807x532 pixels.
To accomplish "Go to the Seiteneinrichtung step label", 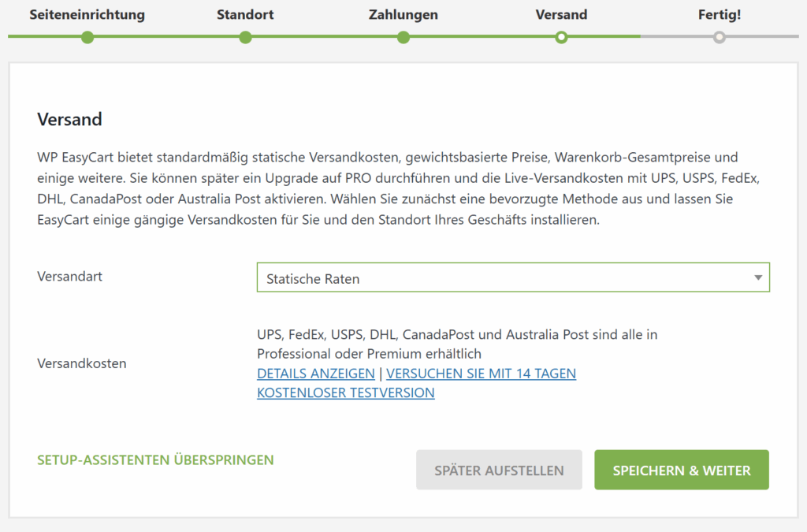I will pos(87,15).
